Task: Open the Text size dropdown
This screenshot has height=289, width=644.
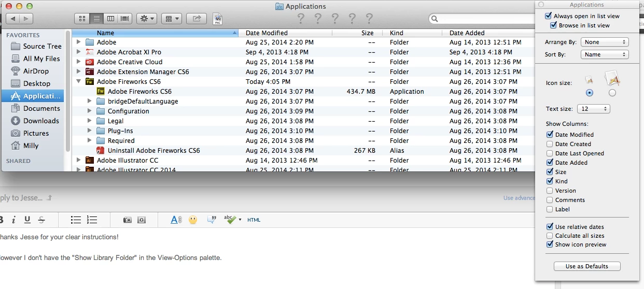Action: coord(593,109)
